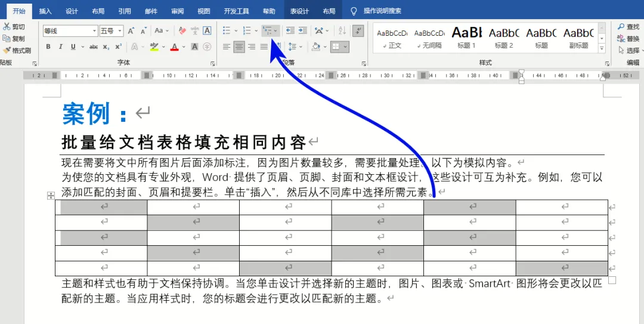The height and width of the screenshot is (324, 644).
Task: Clear all formatting with eraser icon
Action: 182,31
